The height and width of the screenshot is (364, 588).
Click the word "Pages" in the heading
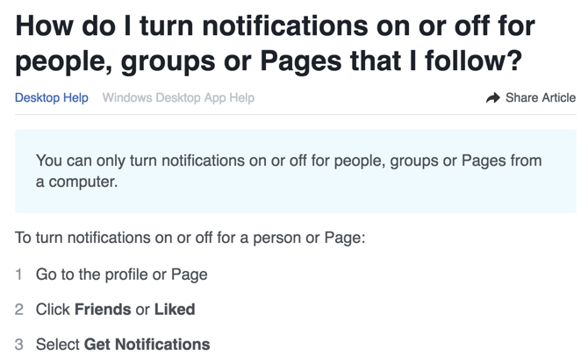tap(301, 61)
